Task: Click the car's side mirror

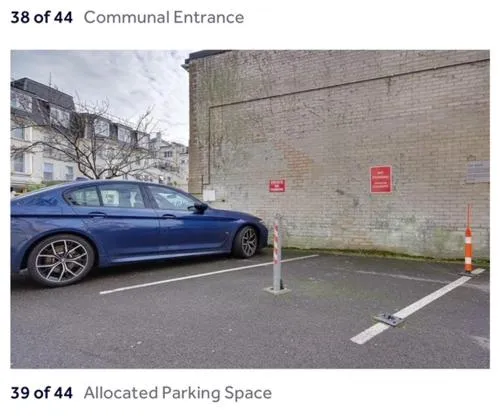Action: click(x=200, y=207)
